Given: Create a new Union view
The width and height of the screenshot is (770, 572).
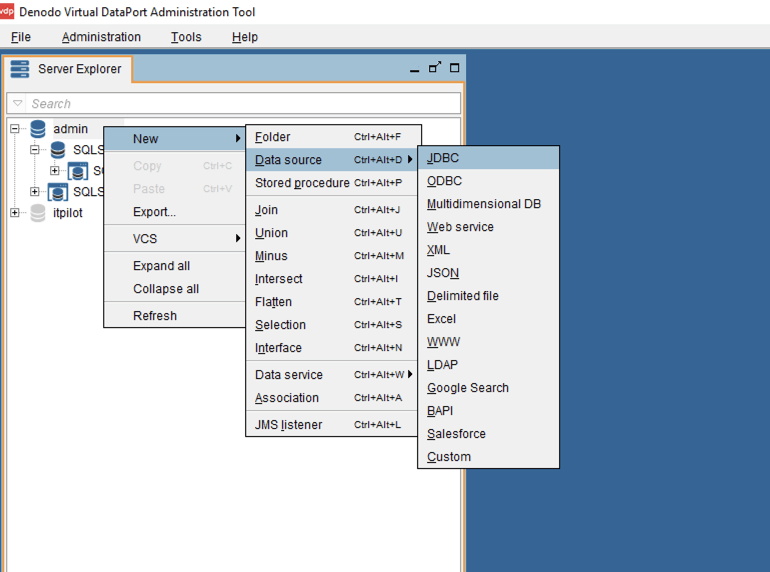Looking at the screenshot, I should click(331, 233).
